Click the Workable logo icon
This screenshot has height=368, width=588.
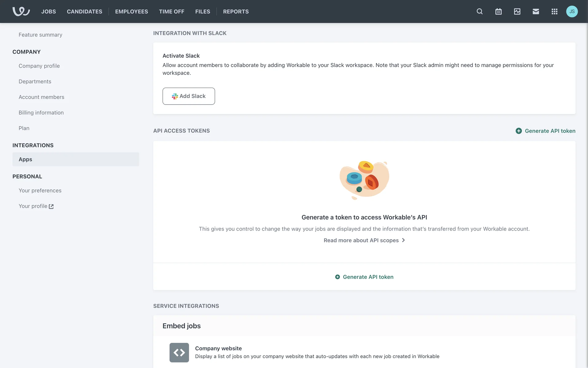(x=21, y=11)
